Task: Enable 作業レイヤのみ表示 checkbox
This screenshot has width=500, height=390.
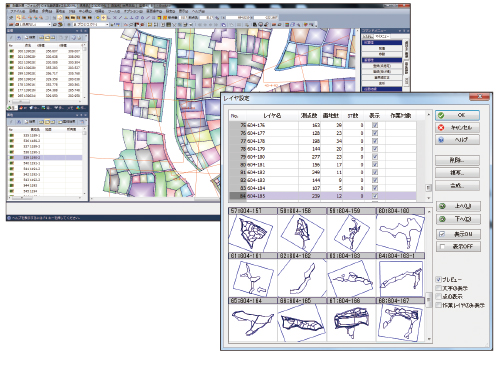Action: point(439,305)
